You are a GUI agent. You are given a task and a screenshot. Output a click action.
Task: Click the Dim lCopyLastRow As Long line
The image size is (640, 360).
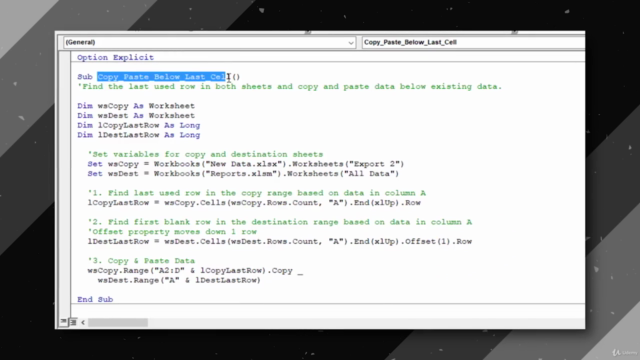pos(139,126)
